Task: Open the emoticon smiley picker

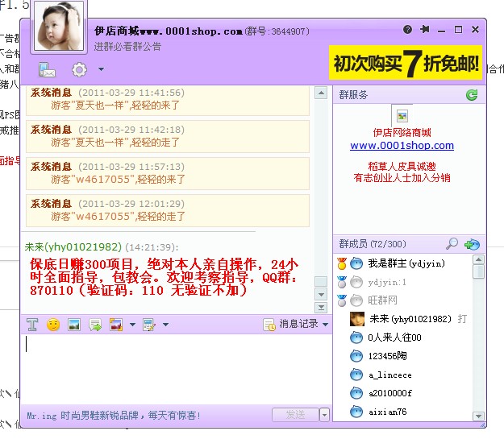Action: (53, 325)
